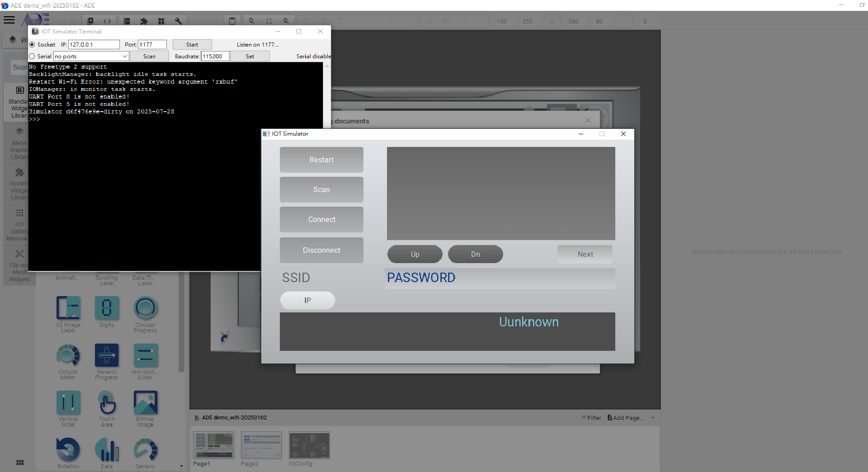The width and height of the screenshot is (868, 472).
Task: Select the Serial radio button
Action: coord(32,57)
